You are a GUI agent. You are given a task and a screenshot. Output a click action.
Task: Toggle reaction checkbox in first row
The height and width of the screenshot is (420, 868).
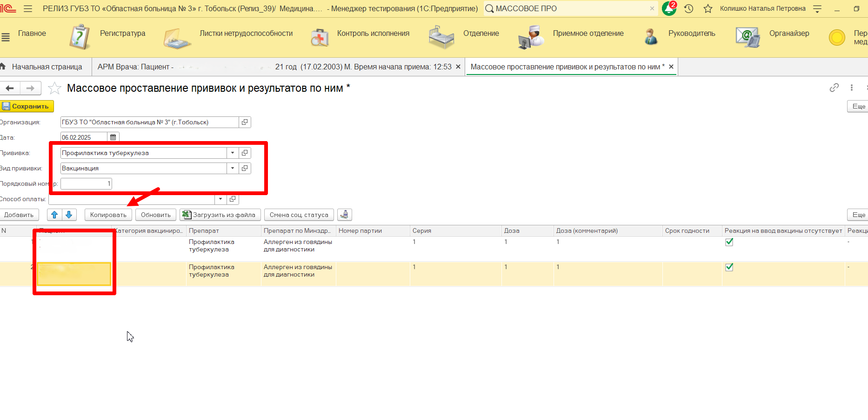pyautogui.click(x=729, y=242)
